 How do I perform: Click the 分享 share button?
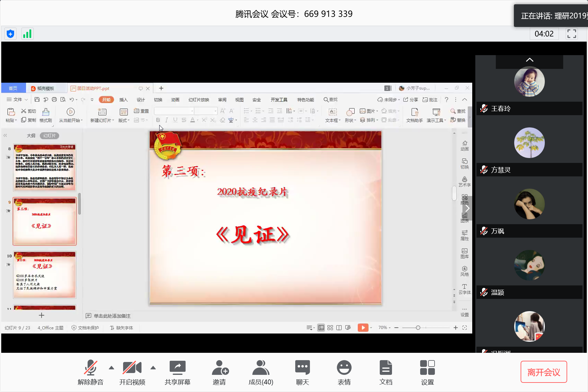(x=410, y=100)
